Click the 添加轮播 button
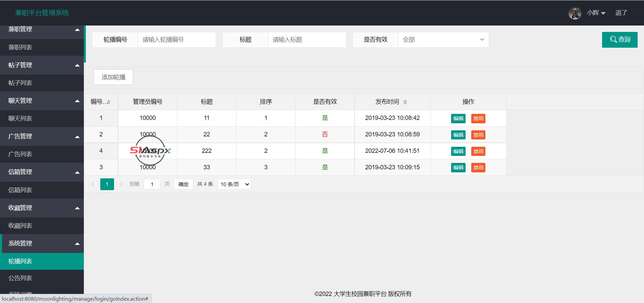The height and width of the screenshot is (303, 644). (x=113, y=77)
